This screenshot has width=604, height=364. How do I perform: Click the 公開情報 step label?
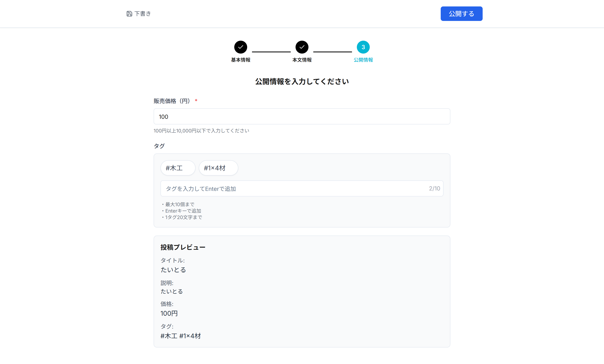pos(363,60)
